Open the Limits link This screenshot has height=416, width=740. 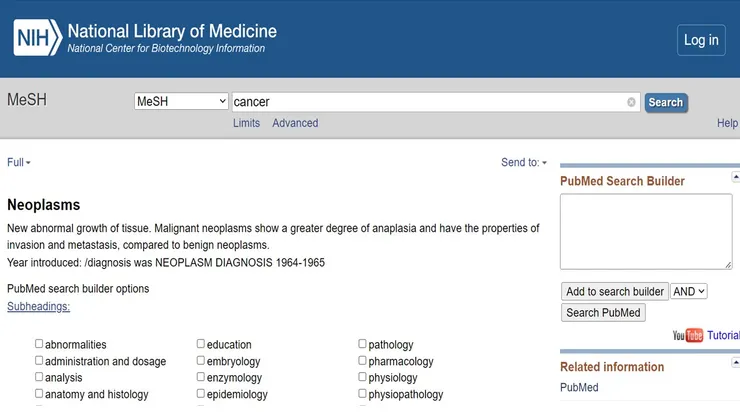(x=246, y=123)
